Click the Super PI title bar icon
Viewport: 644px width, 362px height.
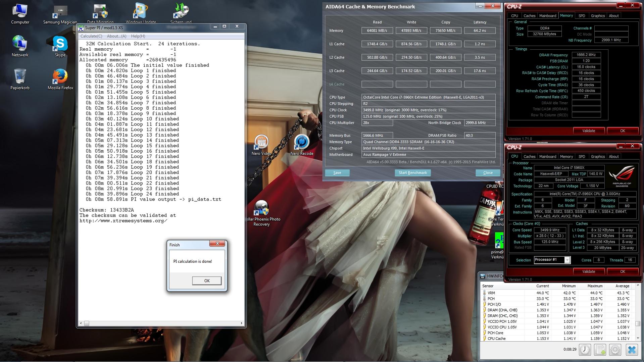click(x=81, y=28)
